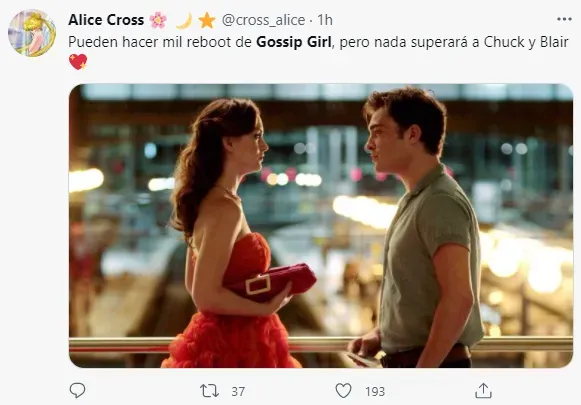View the 37 retweets count
This screenshot has width=581, height=405.
point(238,391)
